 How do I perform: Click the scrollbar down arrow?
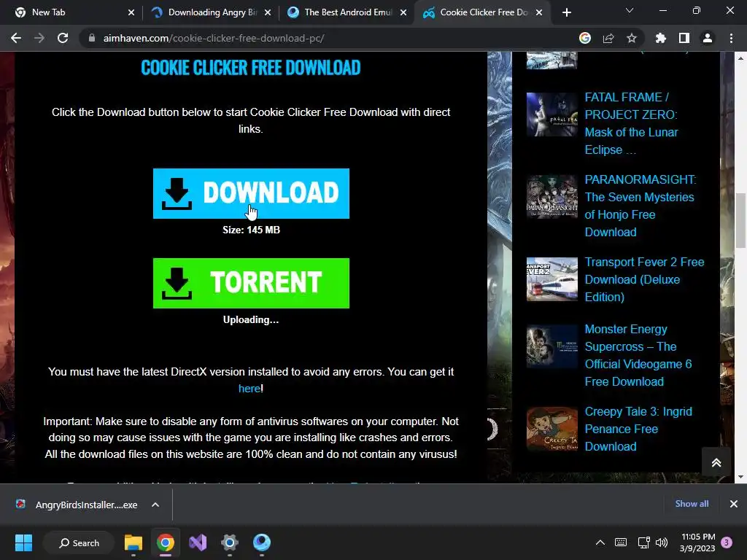point(740,477)
